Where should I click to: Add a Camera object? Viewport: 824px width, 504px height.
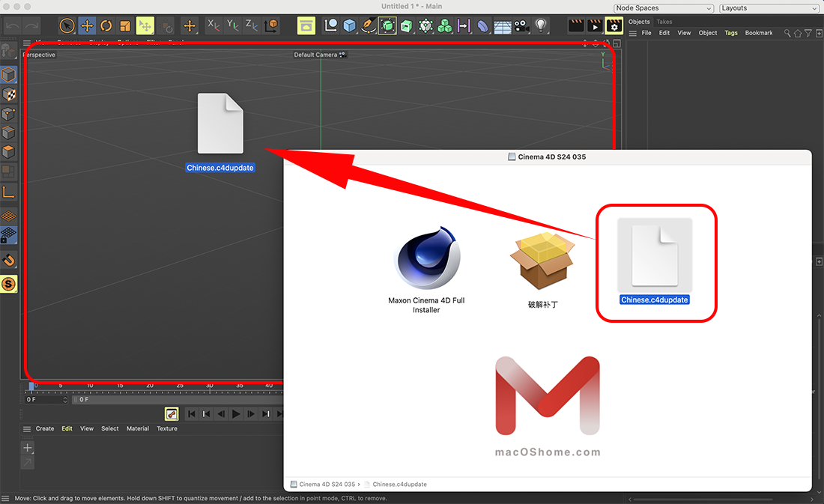[x=521, y=25]
